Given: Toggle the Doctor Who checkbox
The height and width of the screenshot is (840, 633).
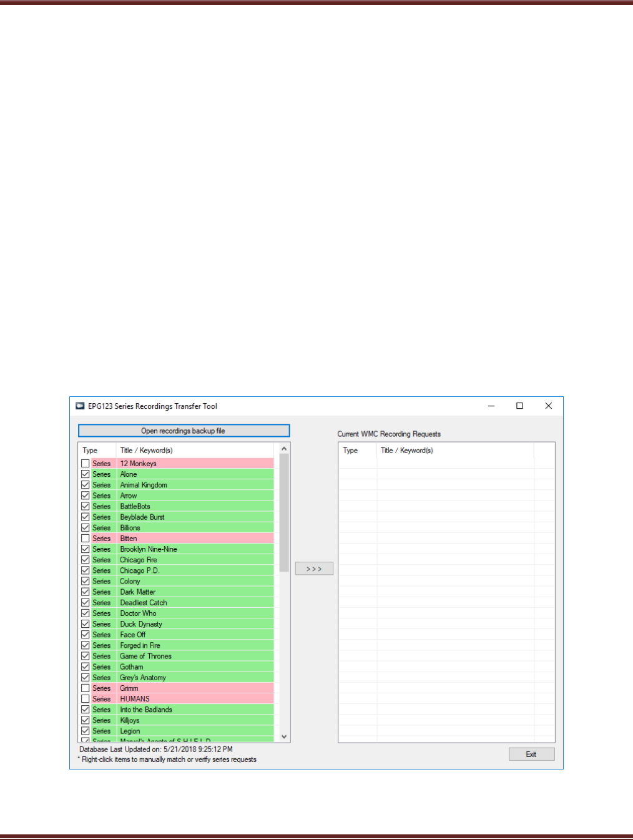Looking at the screenshot, I should pos(86,613).
